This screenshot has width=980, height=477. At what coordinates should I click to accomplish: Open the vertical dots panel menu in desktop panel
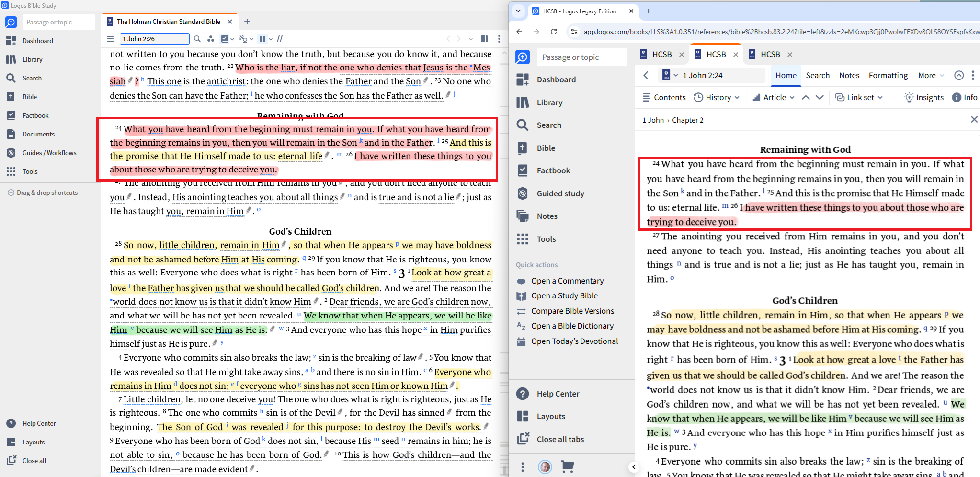point(499,39)
